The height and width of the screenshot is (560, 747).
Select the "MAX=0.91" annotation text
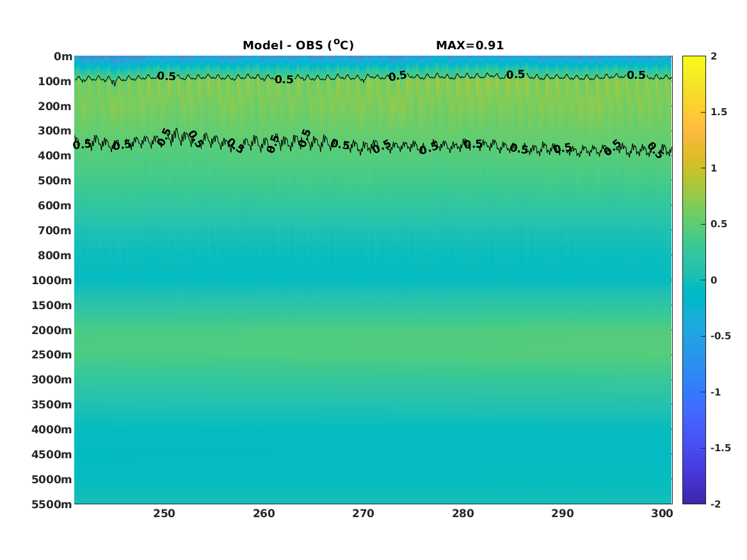point(470,45)
